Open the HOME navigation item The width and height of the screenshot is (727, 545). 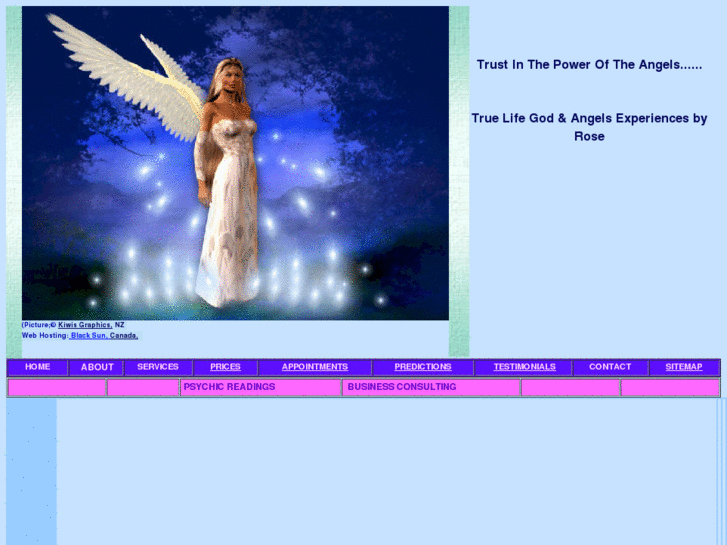38,367
